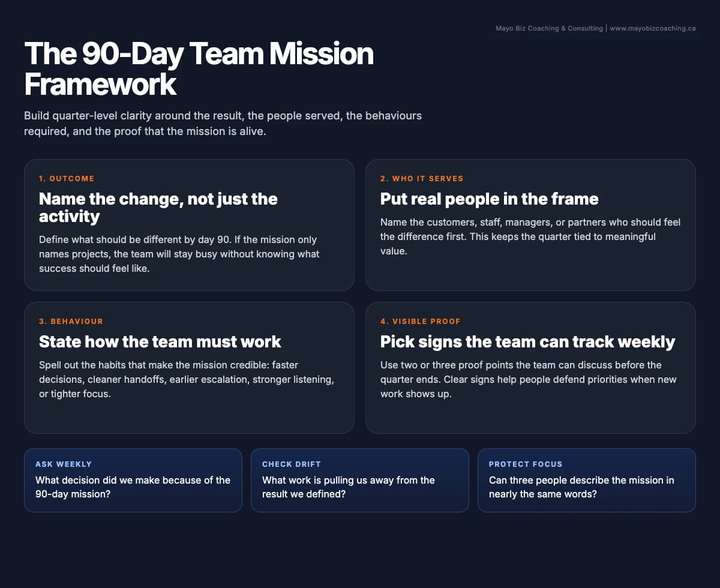Select the Visible Proof card body text
The height and width of the screenshot is (588, 720).
tap(529, 379)
